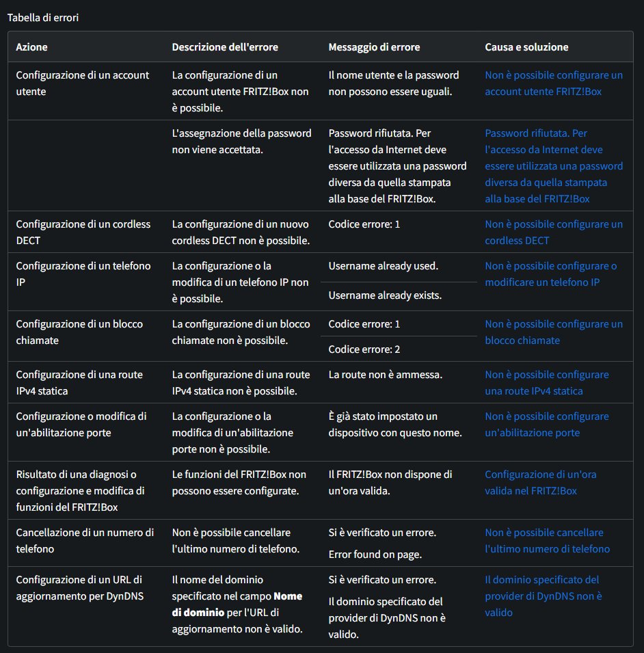Open link about configuring or modifying IP phone
Screen dimensions: 644x653
point(551,274)
